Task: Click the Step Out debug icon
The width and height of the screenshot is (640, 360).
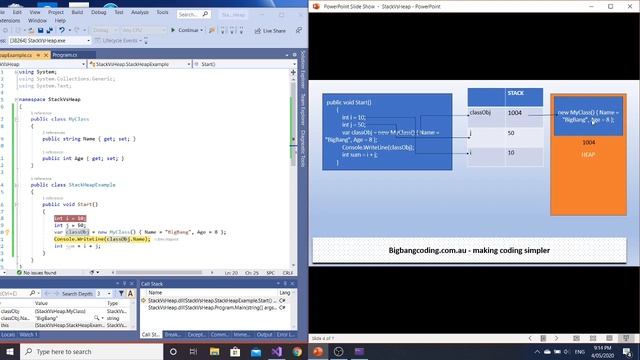Action: pyautogui.click(x=241, y=30)
